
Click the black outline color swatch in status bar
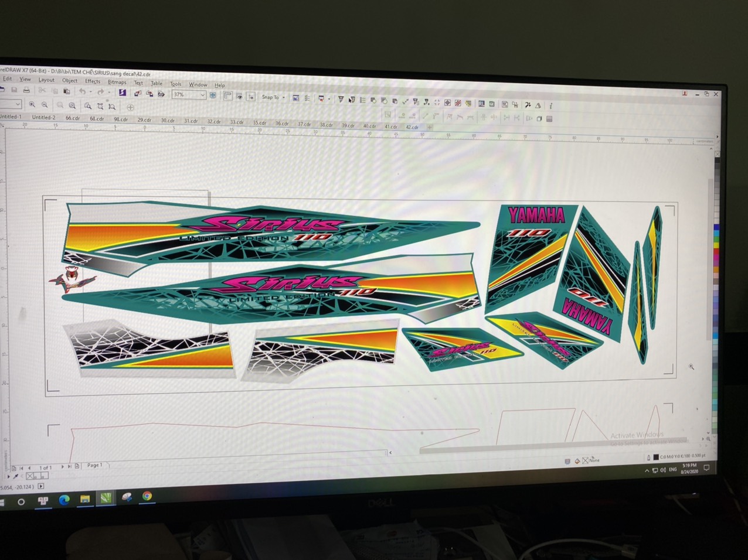pos(656,457)
